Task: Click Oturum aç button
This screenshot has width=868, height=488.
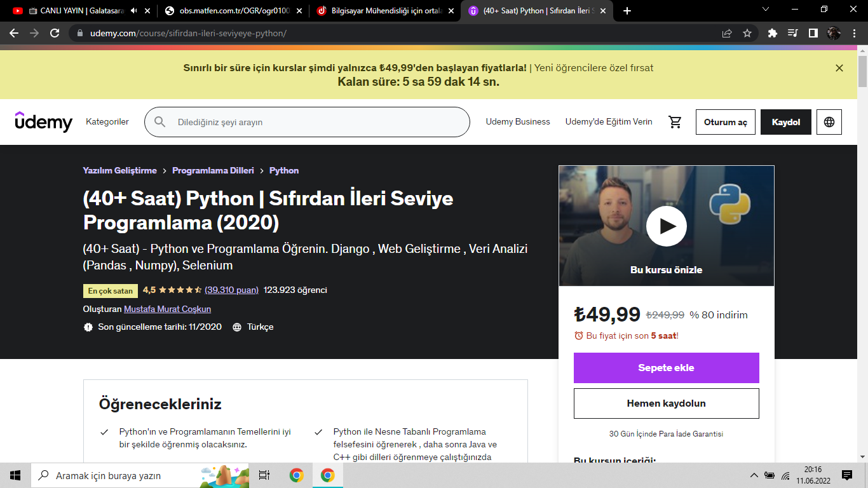Action: point(725,122)
